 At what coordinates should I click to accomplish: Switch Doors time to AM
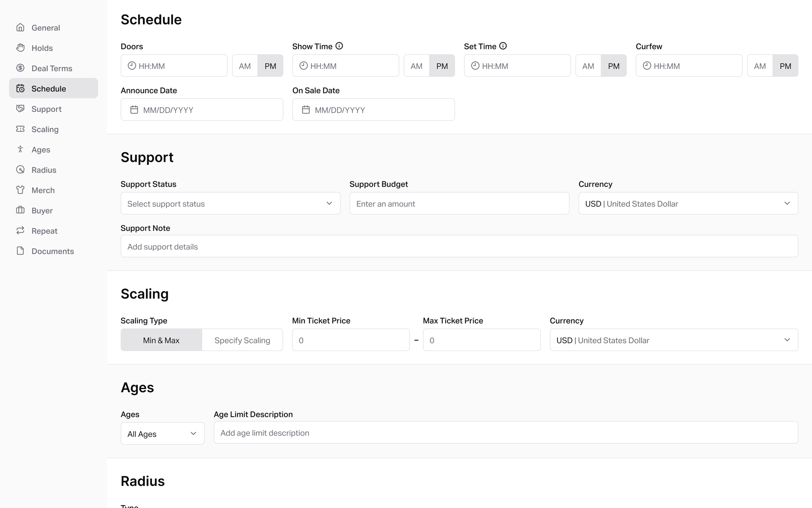tap(245, 66)
